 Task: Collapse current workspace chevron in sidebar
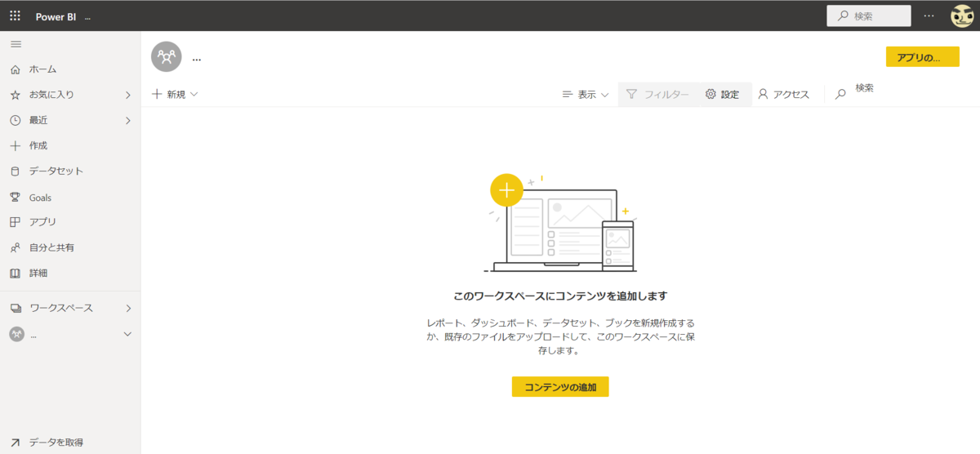click(x=127, y=334)
